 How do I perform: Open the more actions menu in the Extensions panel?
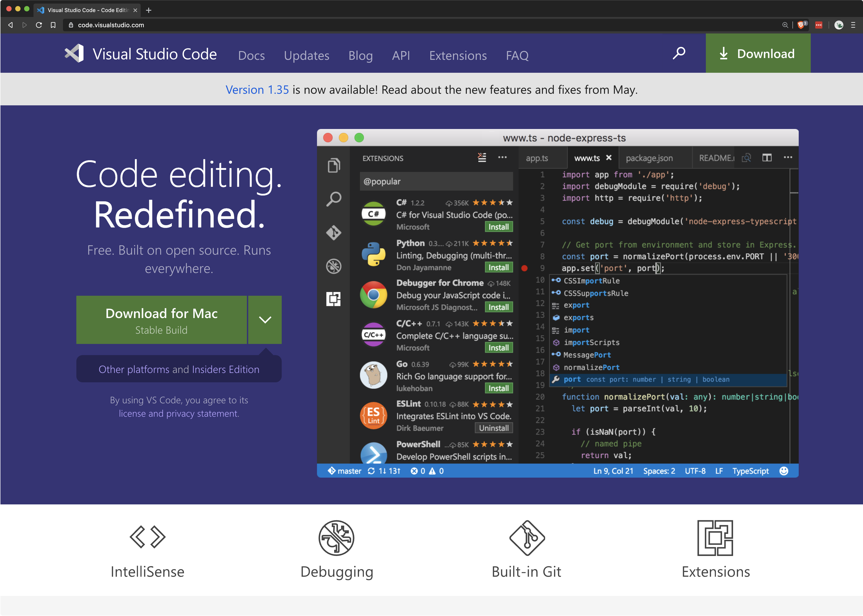[x=503, y=158]
